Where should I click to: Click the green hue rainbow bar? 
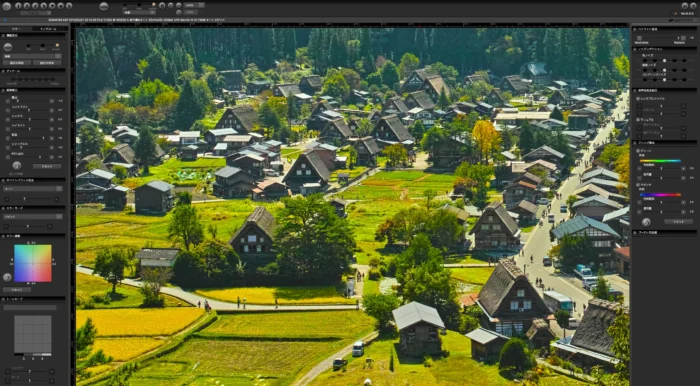tap(660, 161)
